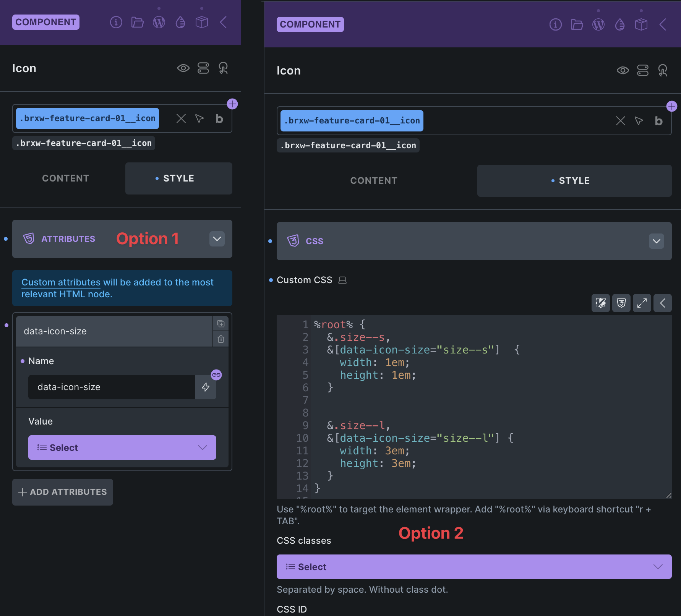This screenshot has height=616, width=681.
Task: Collapse the CSS panel under Option 2
Action: pos(657,241)
